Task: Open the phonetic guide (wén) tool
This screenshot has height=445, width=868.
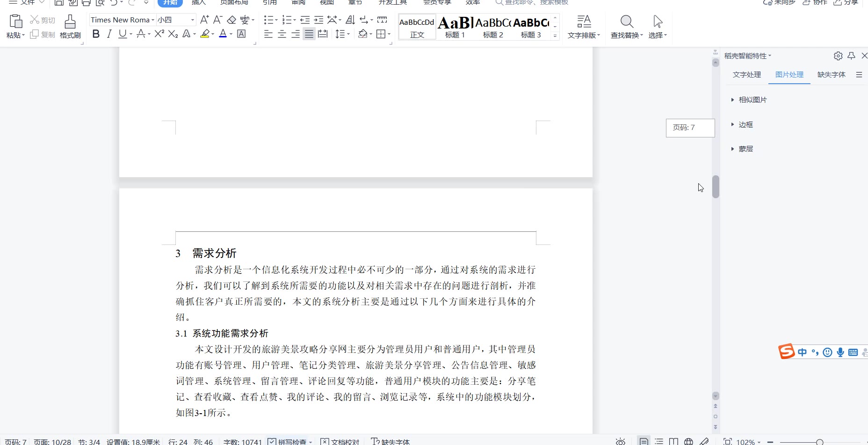Action: click(x=245, y=20)
